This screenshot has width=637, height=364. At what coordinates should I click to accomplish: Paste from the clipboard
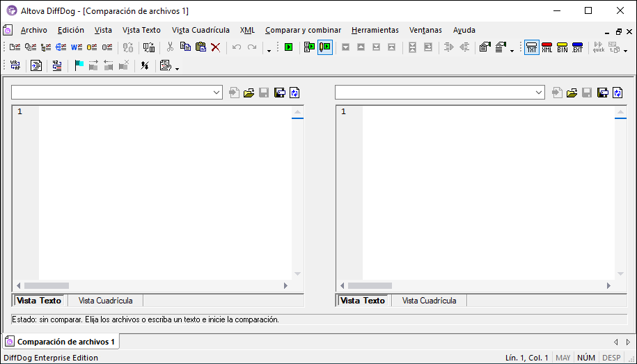(200, 47)
